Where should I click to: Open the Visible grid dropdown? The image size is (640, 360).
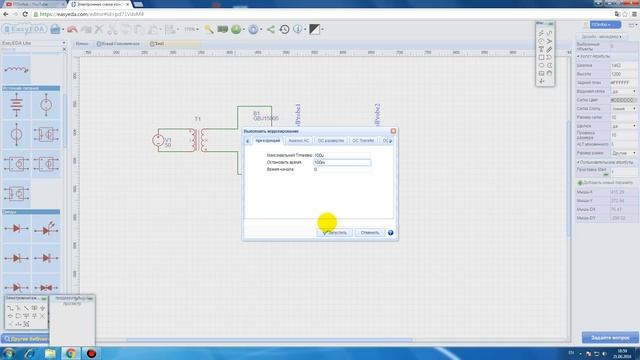(x=624, y=91)
